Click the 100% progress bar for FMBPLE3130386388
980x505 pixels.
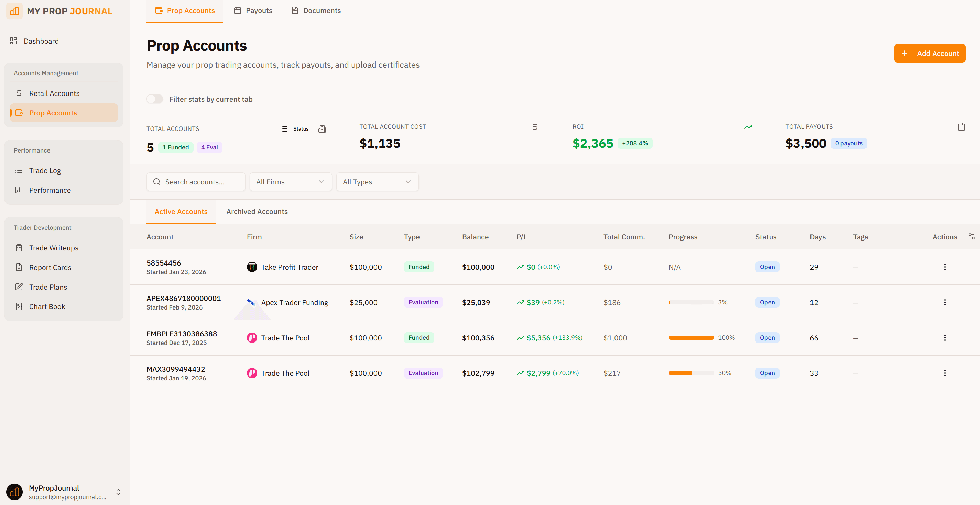point(691,338)
